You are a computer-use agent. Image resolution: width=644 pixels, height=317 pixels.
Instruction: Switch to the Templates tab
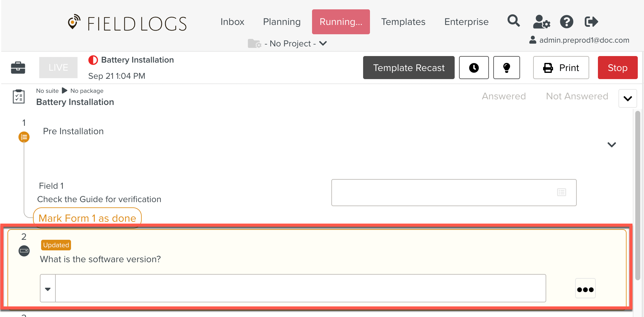click(x=403, y=21)
